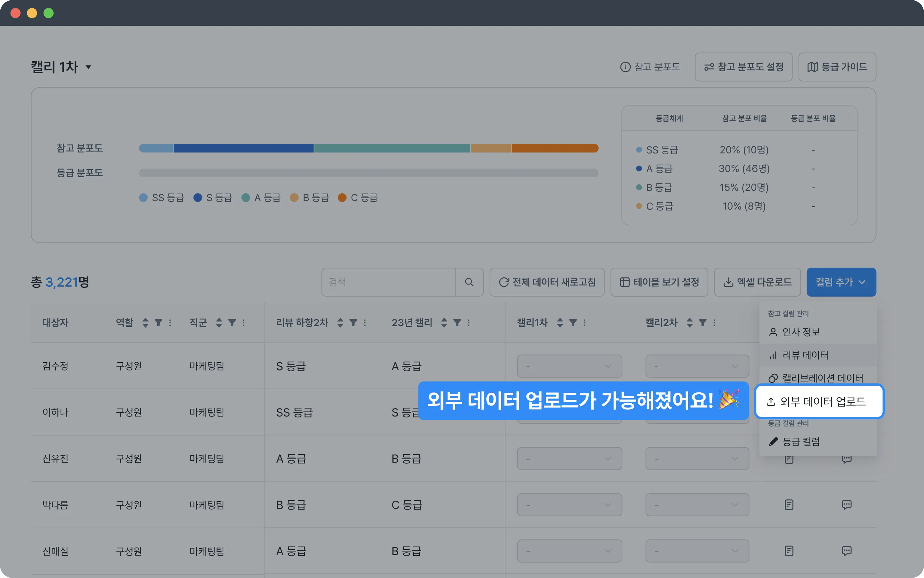924x578 pixels.
Task: Open 박다름 row note icon
Action: pyautogui.click(x=789, y=504)
